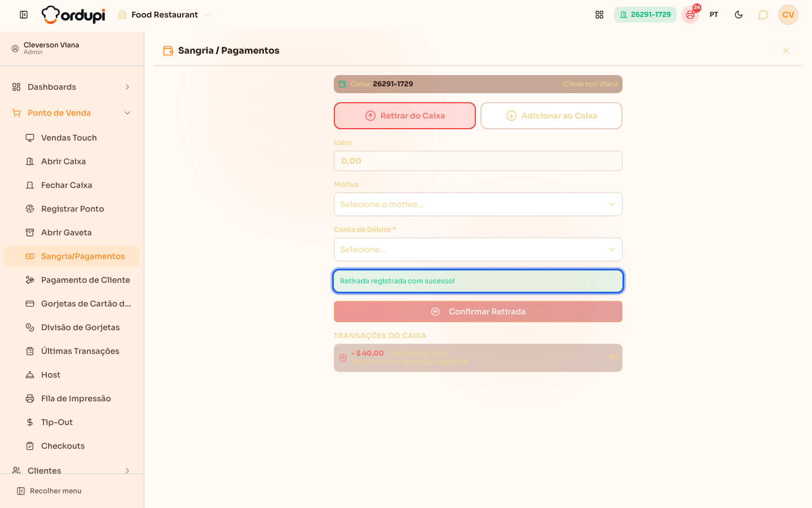Viewport: 812px width, 508px height.
Task: Open the Motivo dropdown
Action: 478,204
